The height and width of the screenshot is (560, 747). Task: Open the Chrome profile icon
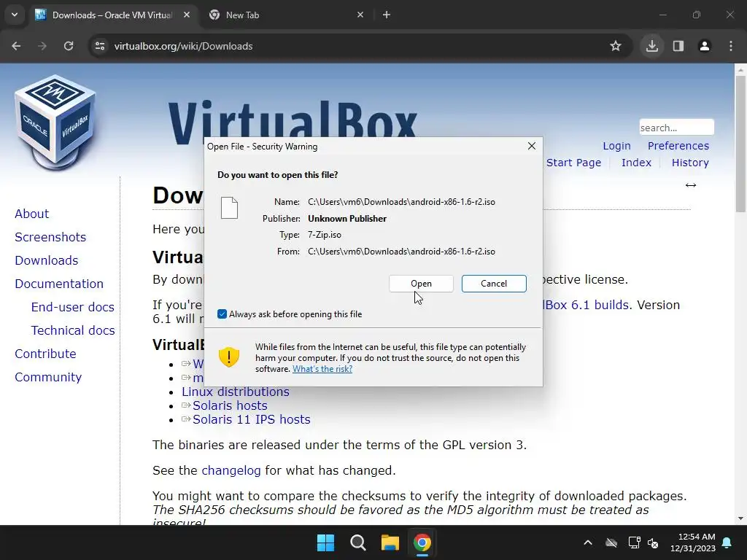point(704,46)
